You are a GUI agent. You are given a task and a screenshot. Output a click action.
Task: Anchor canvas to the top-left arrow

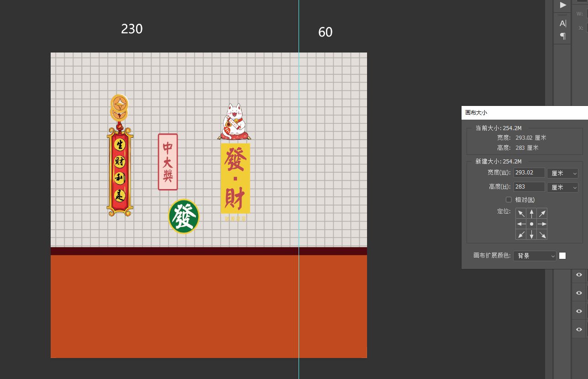click(521, 214)
